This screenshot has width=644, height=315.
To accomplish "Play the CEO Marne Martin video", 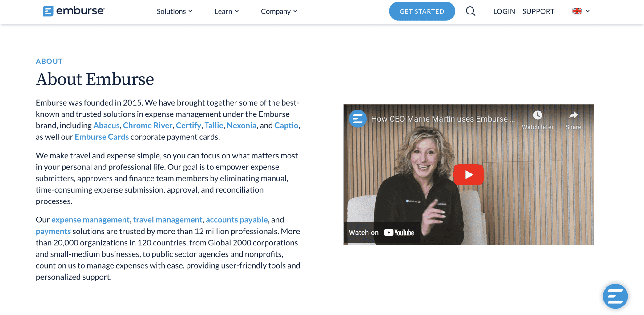I will [468, 174].
